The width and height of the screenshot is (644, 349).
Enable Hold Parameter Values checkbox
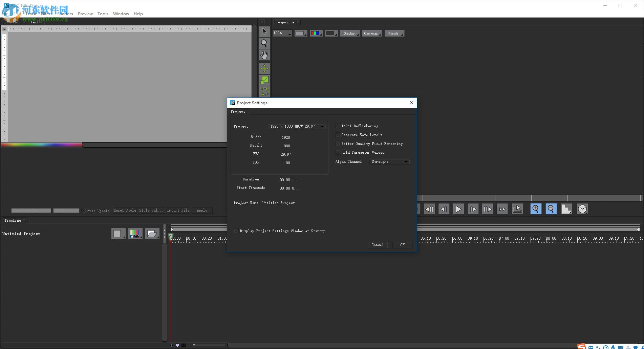point(338,152)
